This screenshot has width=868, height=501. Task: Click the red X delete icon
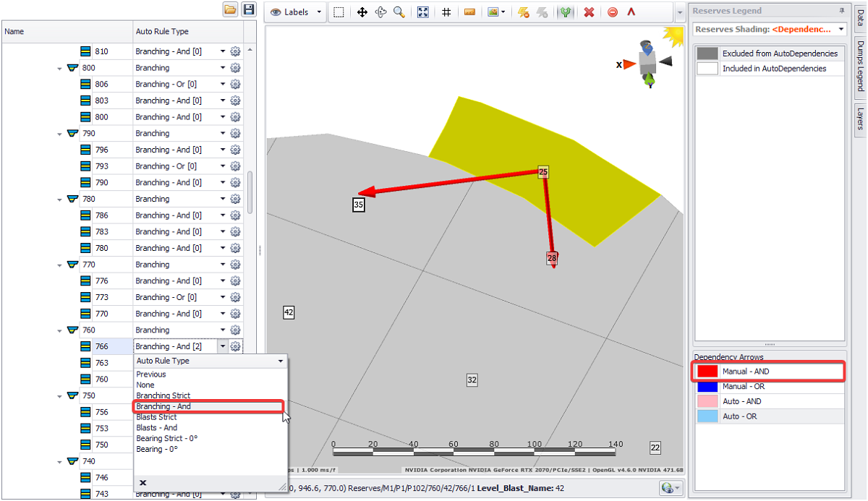(589, 12)
